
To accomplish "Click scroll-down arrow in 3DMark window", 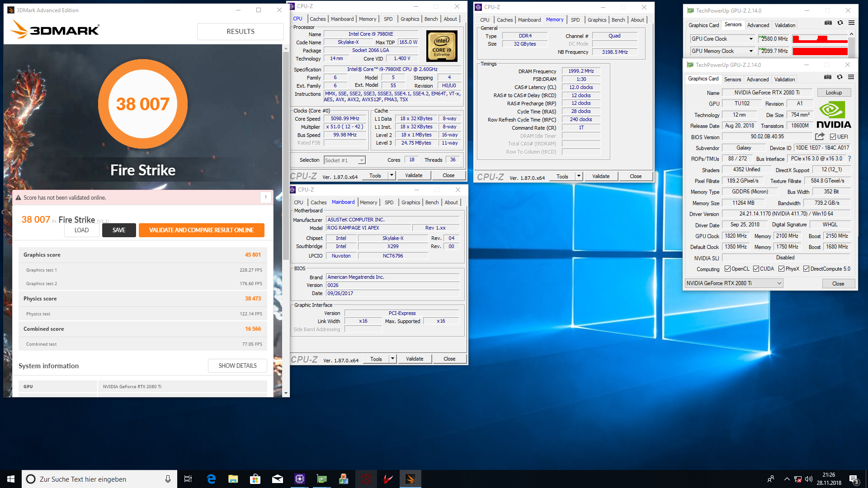I will 285,394.
